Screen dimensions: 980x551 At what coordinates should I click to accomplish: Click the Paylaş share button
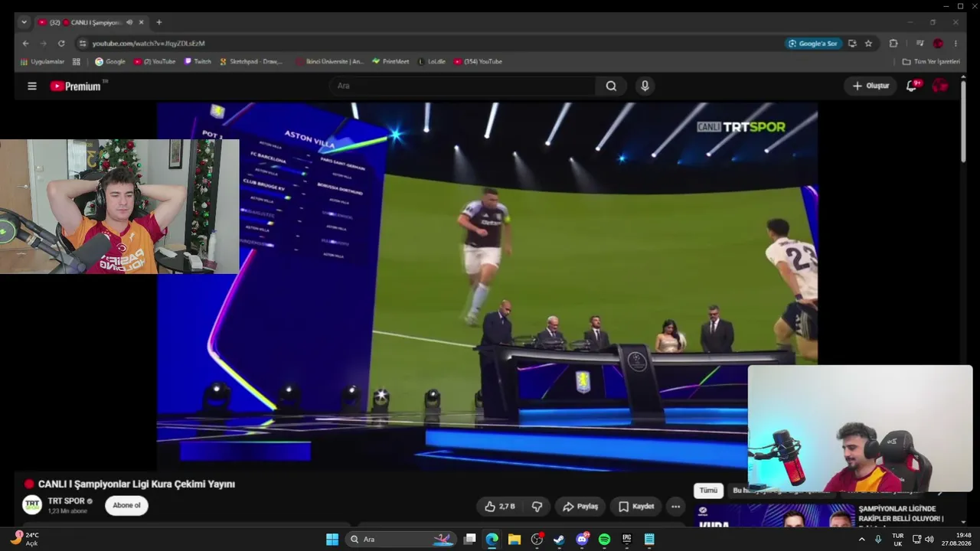pos(580,507)
